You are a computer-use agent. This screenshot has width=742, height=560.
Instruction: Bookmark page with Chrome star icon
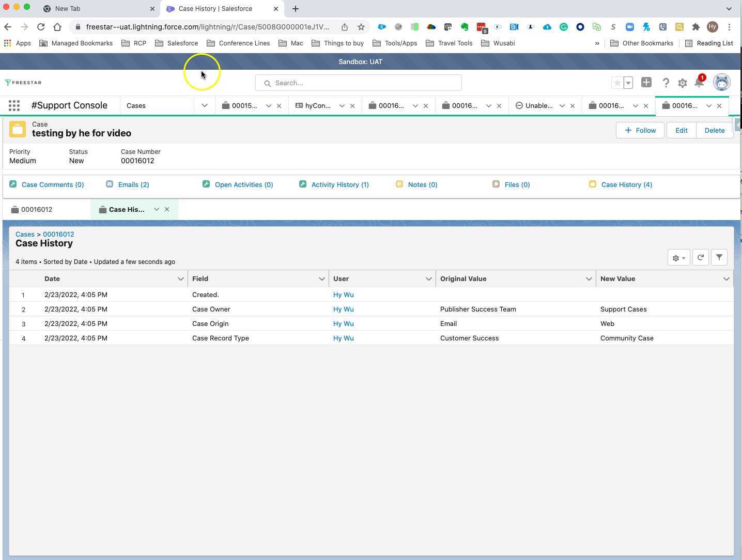pyautogui.click(x=361, y=27)
